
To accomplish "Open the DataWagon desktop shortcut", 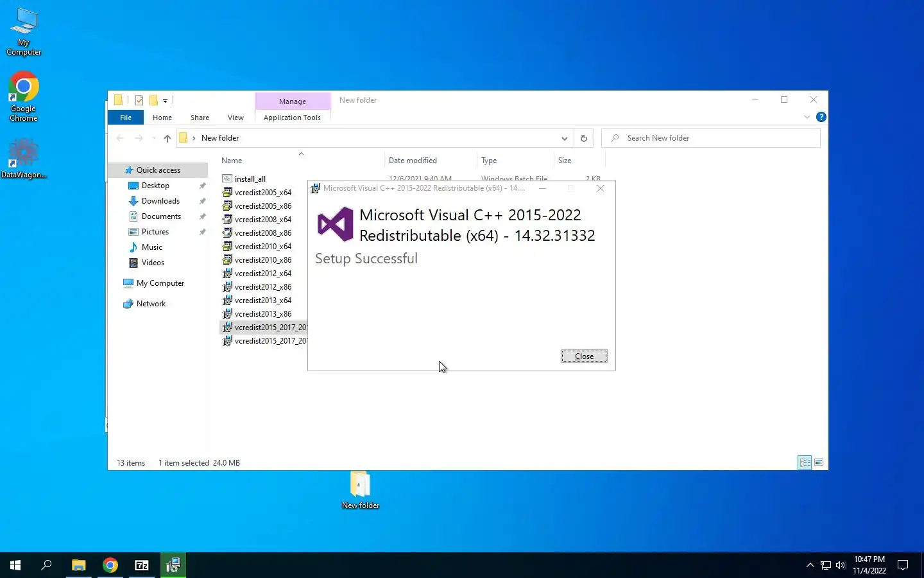I will [24, 159].
